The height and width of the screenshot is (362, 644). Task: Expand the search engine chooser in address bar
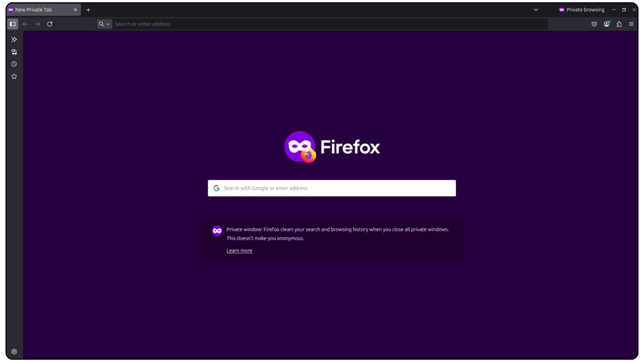tap(104, 24)
